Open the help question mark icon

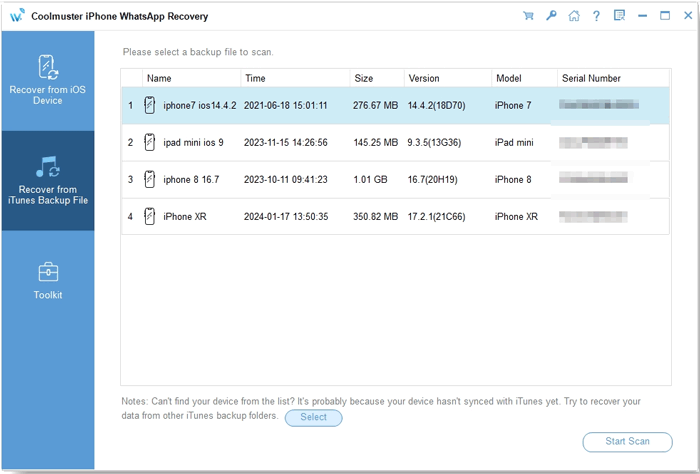[596, 16]
